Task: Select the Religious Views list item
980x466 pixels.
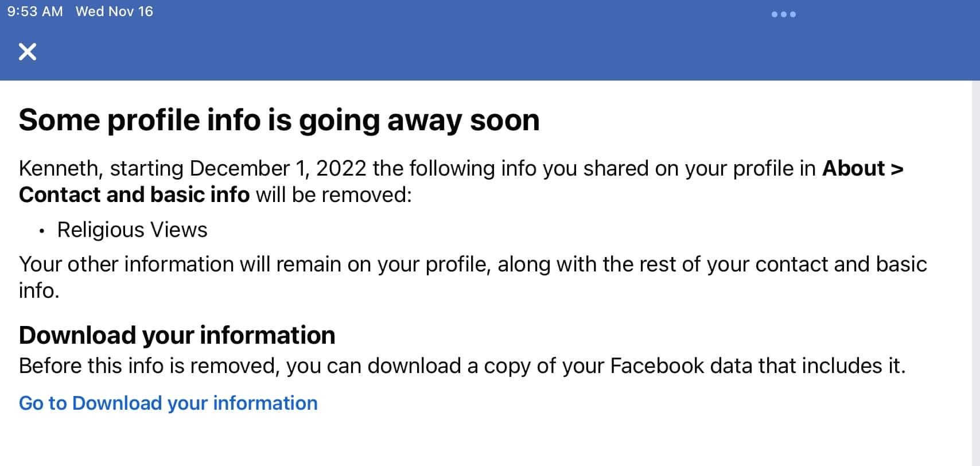Action: point(132,230)
